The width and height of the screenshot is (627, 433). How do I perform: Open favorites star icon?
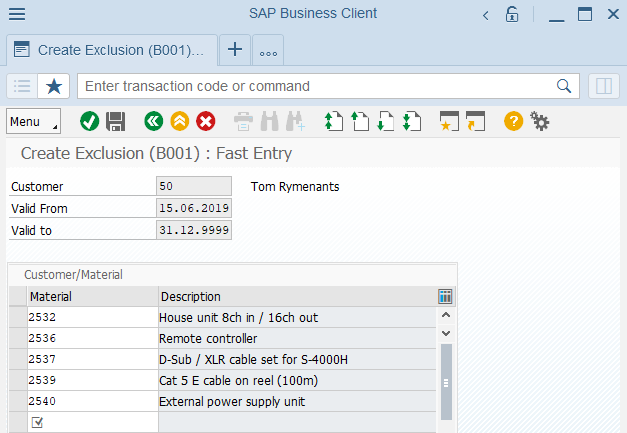[54, 86]
